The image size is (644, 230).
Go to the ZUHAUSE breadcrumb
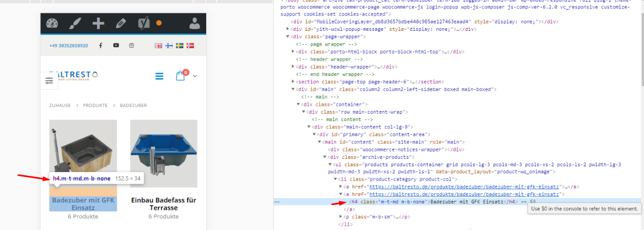click(60, 106)
